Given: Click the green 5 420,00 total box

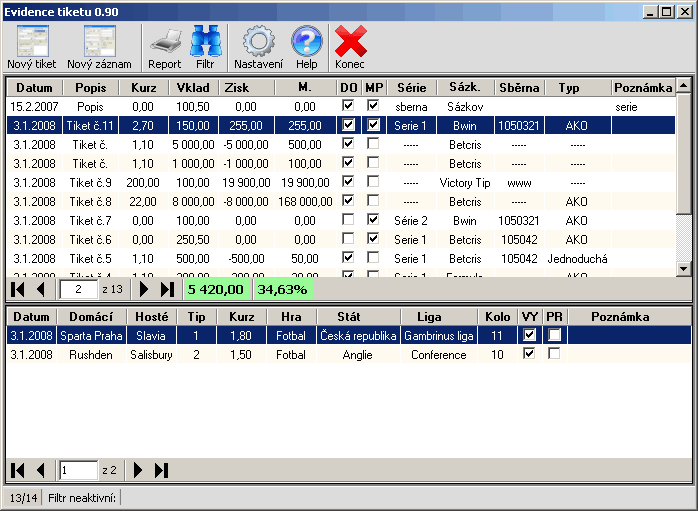Looking at the screenshot, I should coord(215,290).
